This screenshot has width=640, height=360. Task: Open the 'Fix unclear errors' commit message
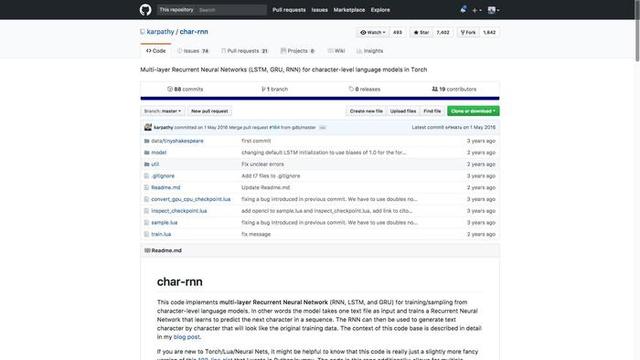pyautogui.click(x=262, y=164)
